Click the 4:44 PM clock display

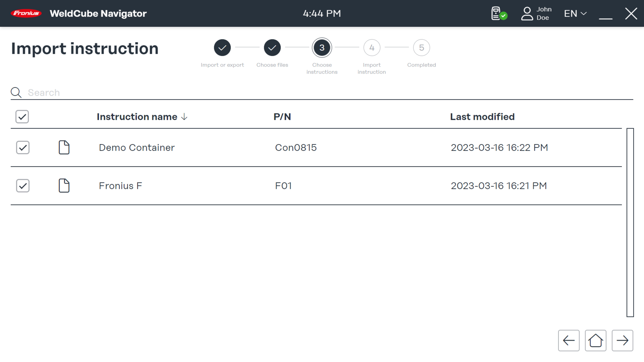point(322,14)
